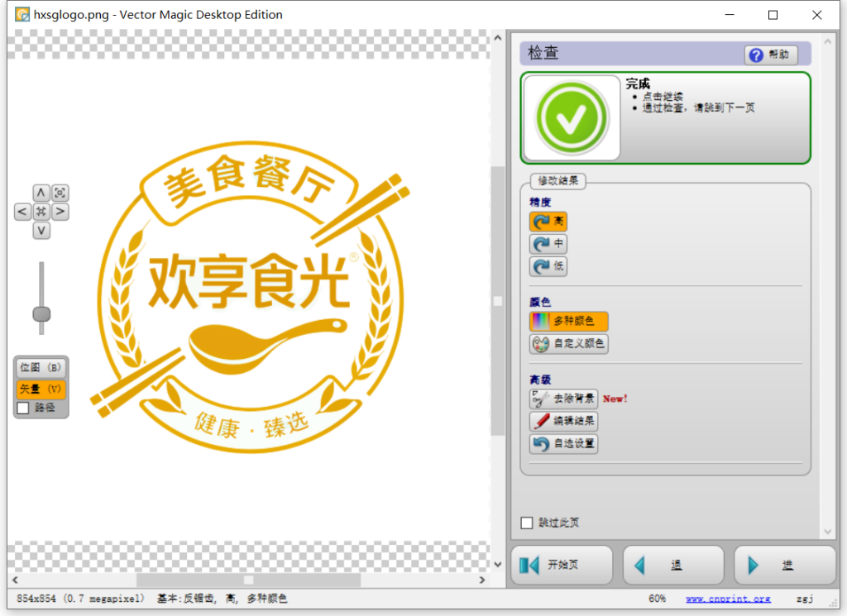Open 帮助 help button
This screenshot has height=616, width=847.
pyautogui.click(x=770, y=55)
